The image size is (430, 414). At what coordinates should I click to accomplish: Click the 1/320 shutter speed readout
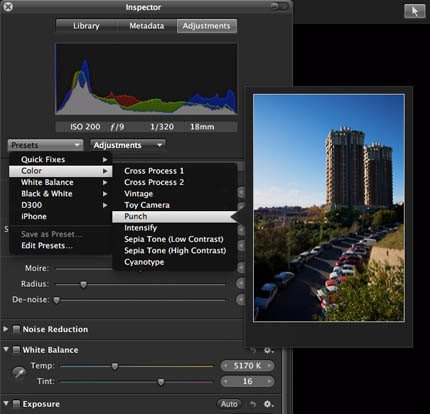tap(162, 127)
